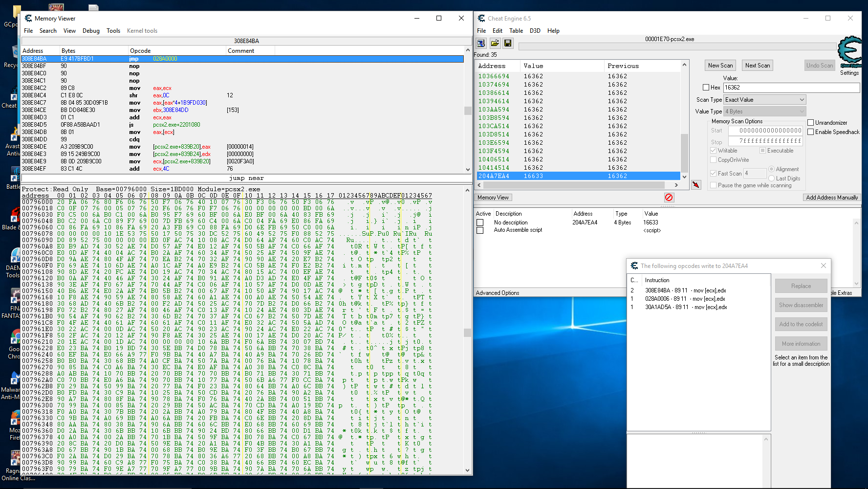Image resolution: width=868 pixels, height=489 pixels.
Task: Open the D3D menu in Cheat Engine
Action: [535, 31]
